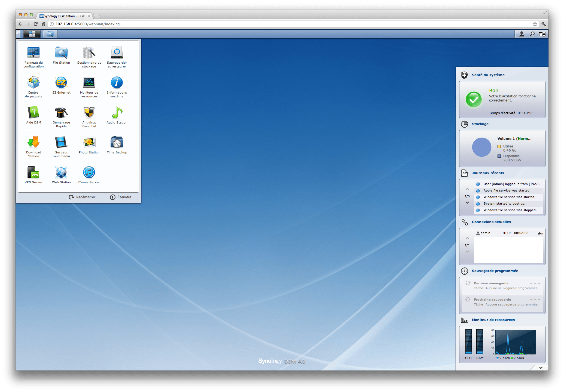Open the Panneau de configuration app

[33, 53]
